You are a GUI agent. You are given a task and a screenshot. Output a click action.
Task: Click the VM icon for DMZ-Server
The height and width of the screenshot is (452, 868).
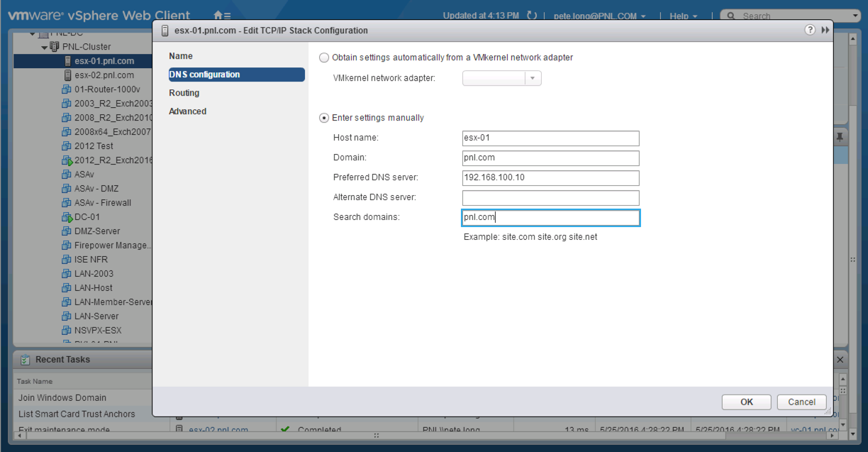67,231
